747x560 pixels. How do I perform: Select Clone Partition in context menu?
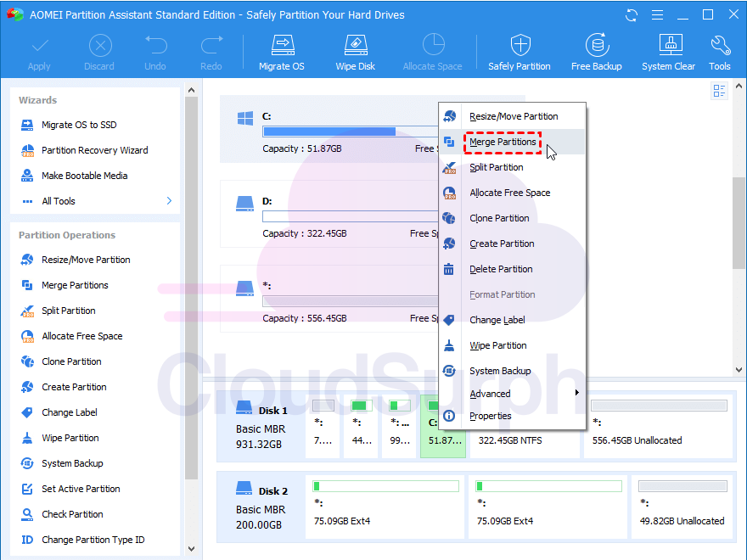(x=512, y=218)
